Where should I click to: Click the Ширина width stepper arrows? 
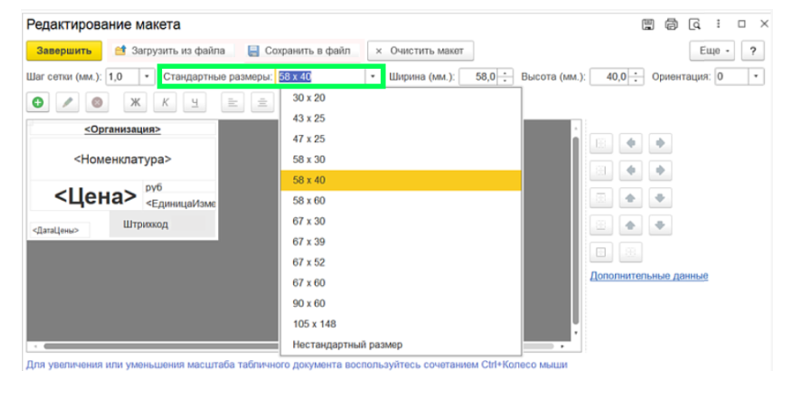(505, 77)
